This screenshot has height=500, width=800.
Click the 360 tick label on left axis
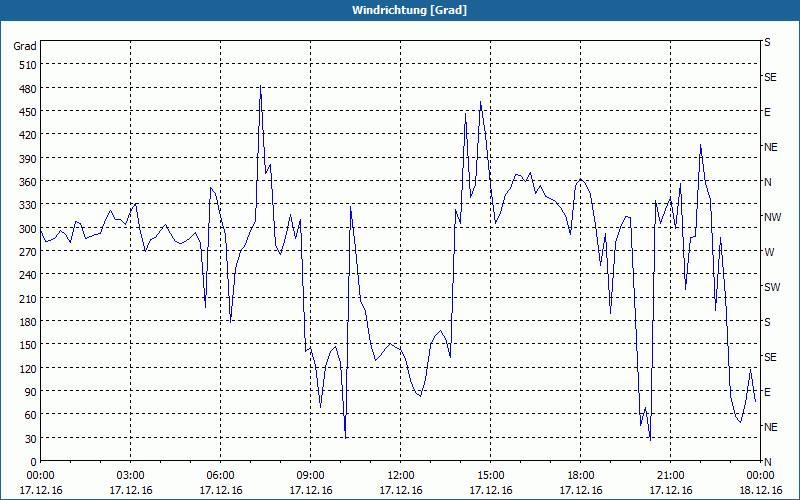pos(25,182)
